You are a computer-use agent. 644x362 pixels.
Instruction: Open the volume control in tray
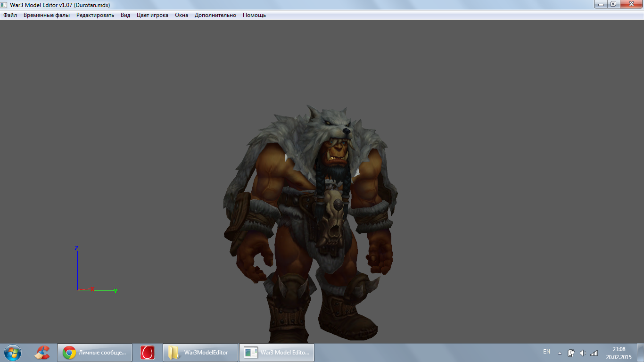pyautogui.click(x=583, y=353)
